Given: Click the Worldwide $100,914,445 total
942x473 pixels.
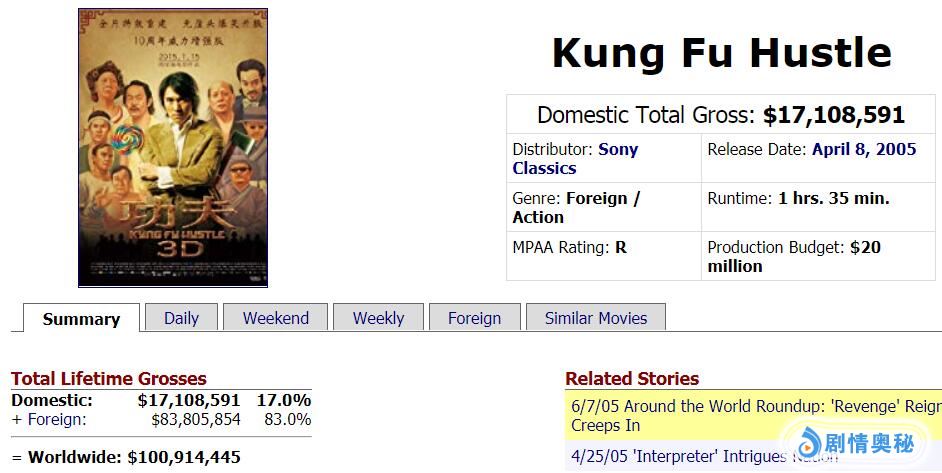Looking at the screenshot, I should (x=126, y=458).
